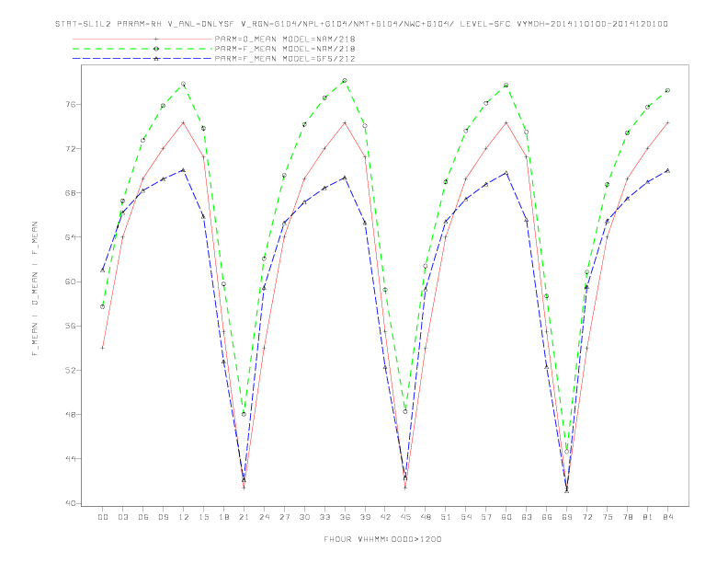Click red plus data point at hour 00
This screenshot has height=563, width=728.
click(103, 348)
